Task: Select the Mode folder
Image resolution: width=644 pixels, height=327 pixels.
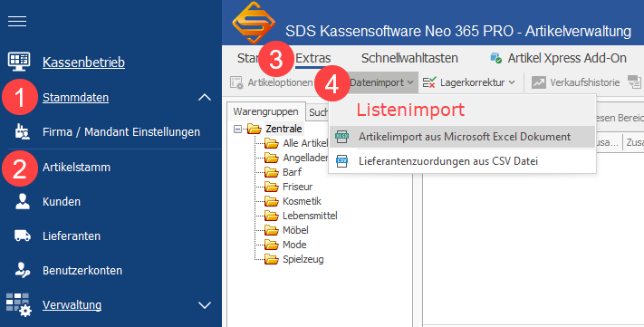Action: click(x=294, y=245)
